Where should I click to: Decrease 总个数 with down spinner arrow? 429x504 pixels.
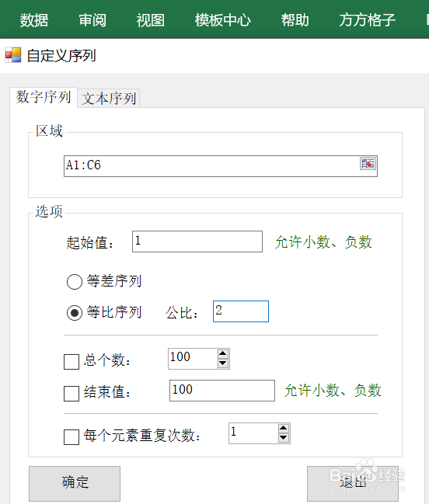click(223, 363)
